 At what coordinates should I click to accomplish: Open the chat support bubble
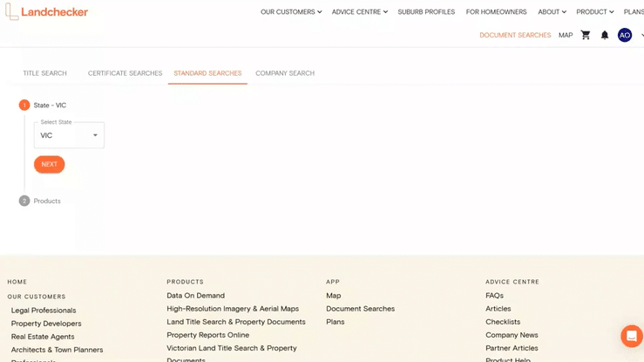point(632,336)
